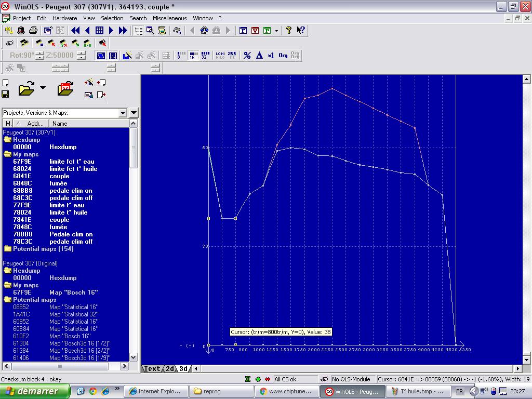Click the Name column header

[x=60, y=124]
